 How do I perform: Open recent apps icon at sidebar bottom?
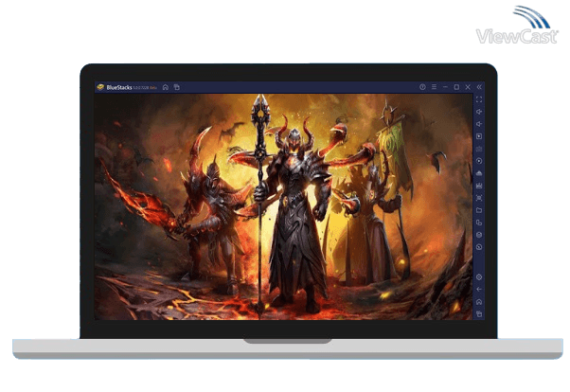479,313
